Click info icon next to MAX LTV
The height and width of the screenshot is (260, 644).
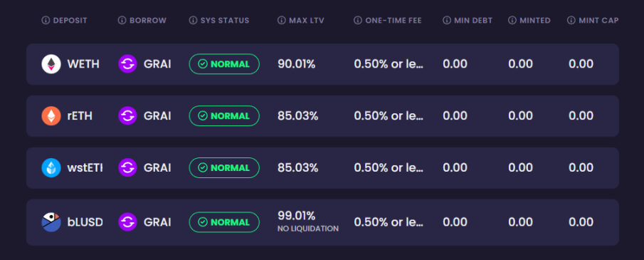click(x=281, y=20)
